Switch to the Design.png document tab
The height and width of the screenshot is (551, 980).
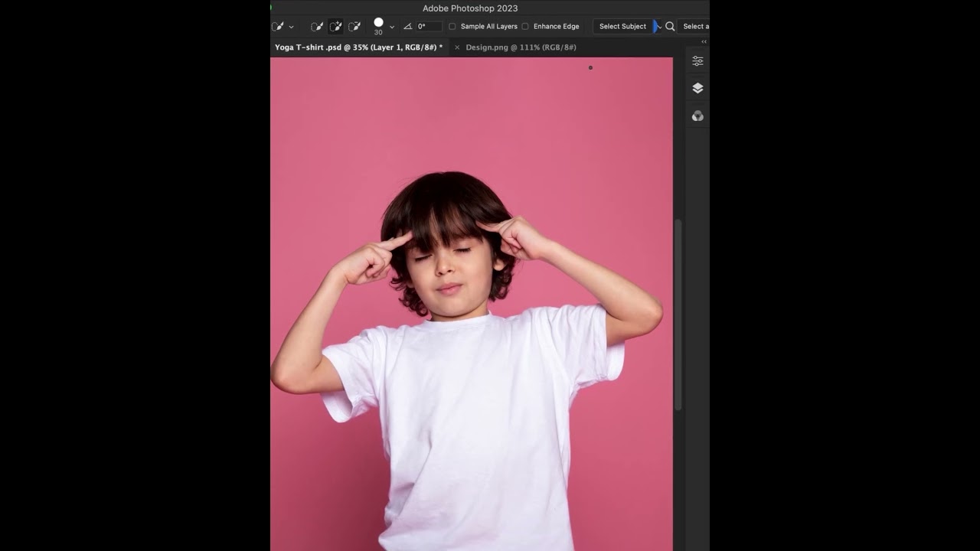[521, 47]
